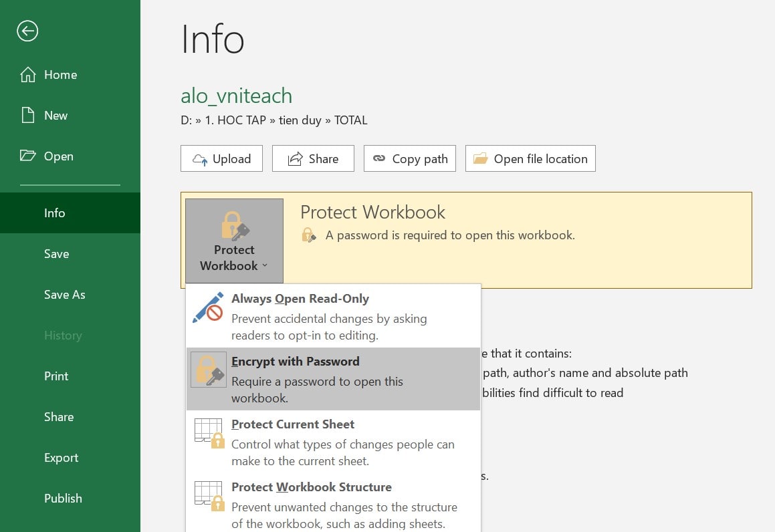The height and width of the screenshot is (532, 775).
Task: Click the text 'Control what types of changes people can'
Action: (343, 444)
